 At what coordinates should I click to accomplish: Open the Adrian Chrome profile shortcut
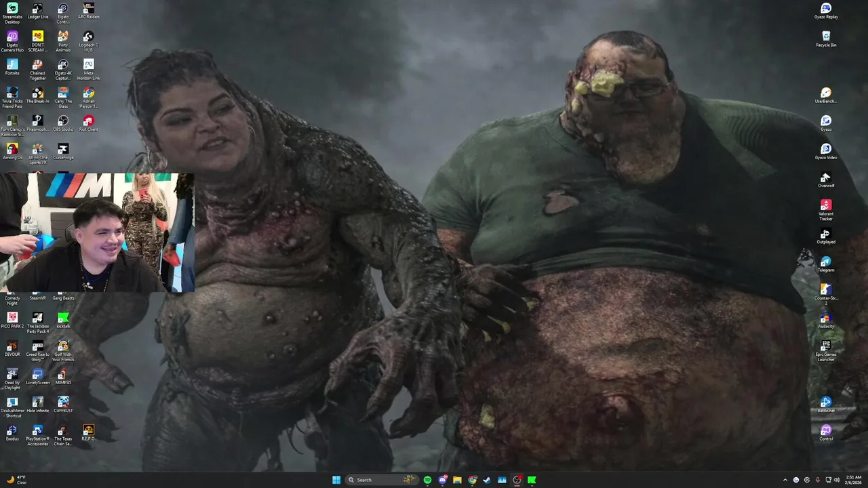pos(88,98)
